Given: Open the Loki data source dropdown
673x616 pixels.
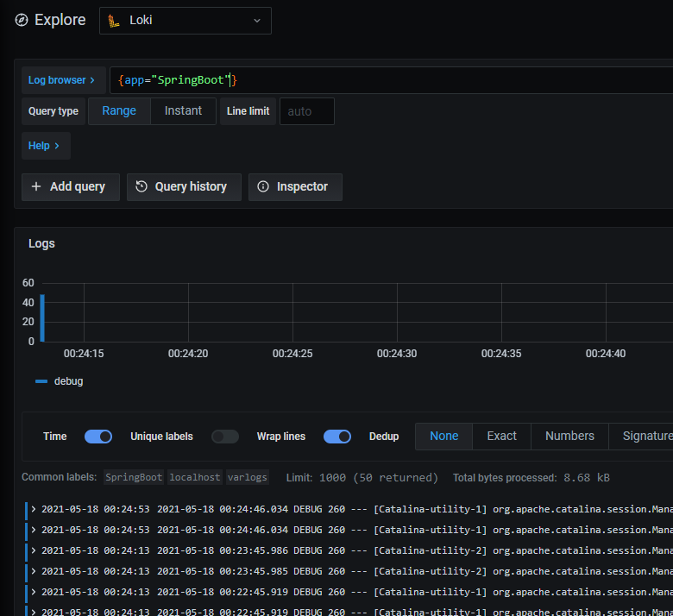Looking at the screenshot, I should pyautogui.click(x=185, y=21).
